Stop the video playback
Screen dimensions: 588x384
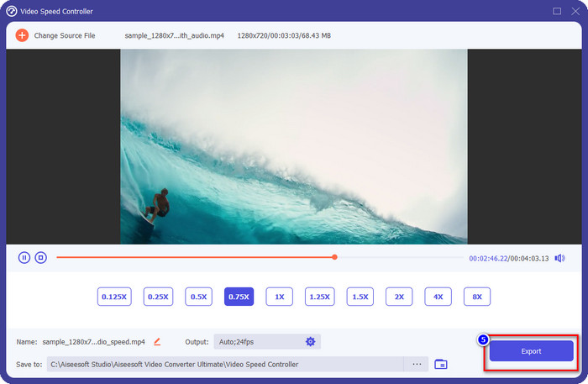click(x=41, y=258)
